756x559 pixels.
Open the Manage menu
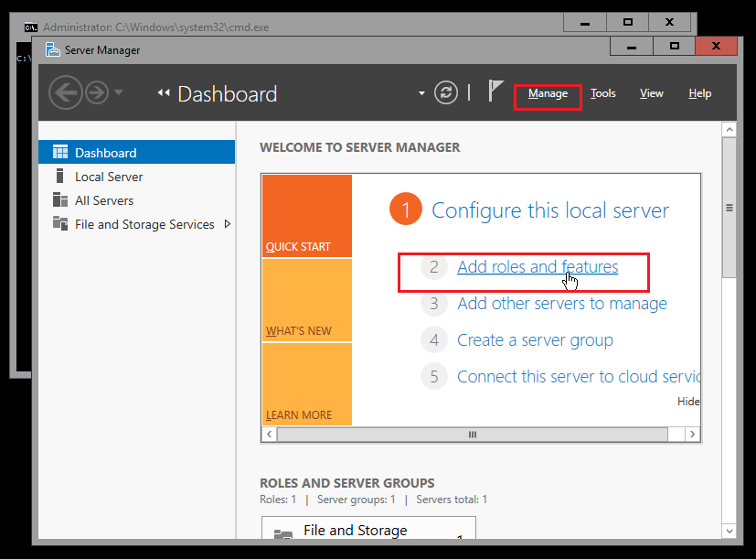(547, 92)
